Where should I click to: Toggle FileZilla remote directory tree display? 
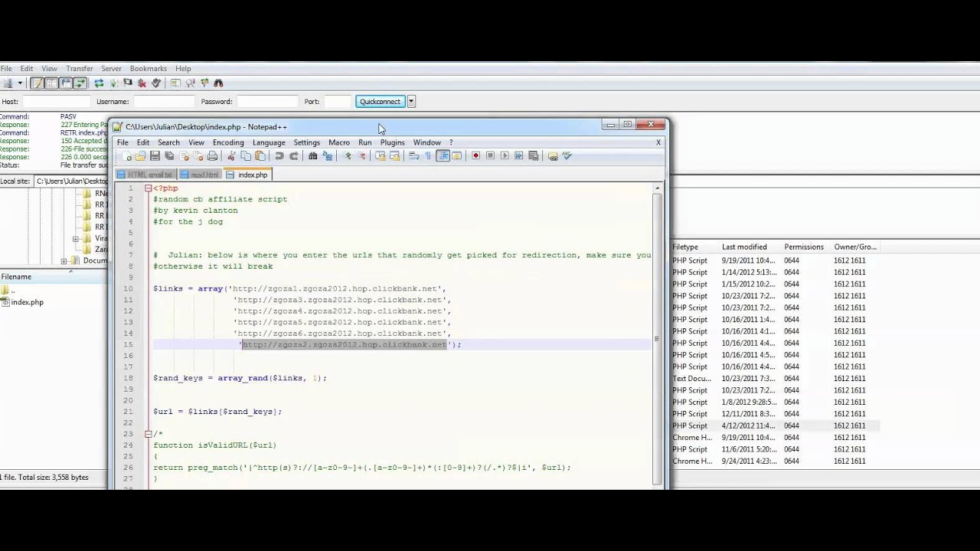[67, 83]
